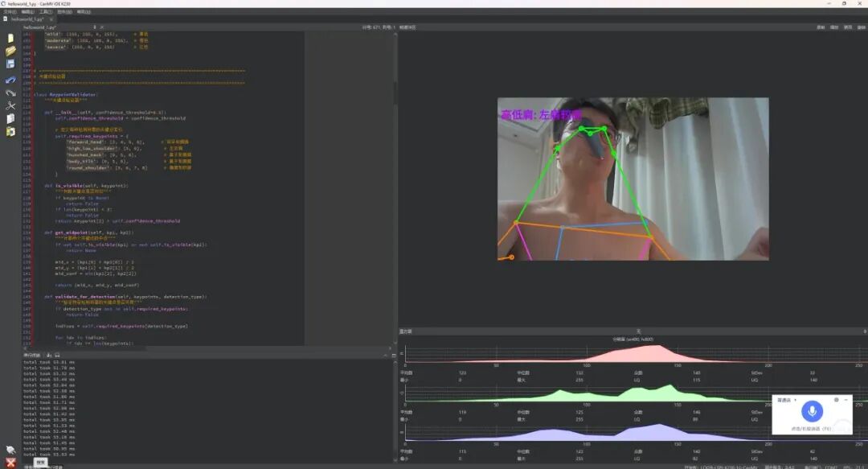Image resolution: width=868 pixels, height=469 pixels.
Task: Open the 文件 (File) menu
Action: [x=9, y=12]
